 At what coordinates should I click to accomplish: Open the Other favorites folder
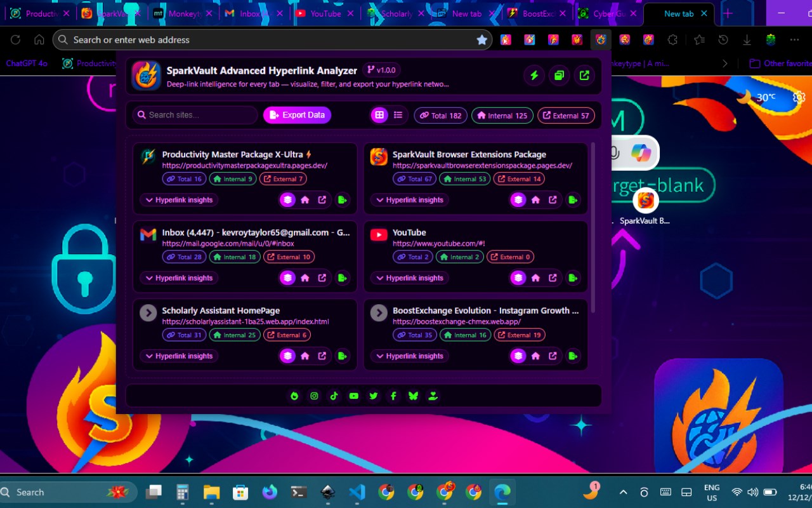(780, 63)
